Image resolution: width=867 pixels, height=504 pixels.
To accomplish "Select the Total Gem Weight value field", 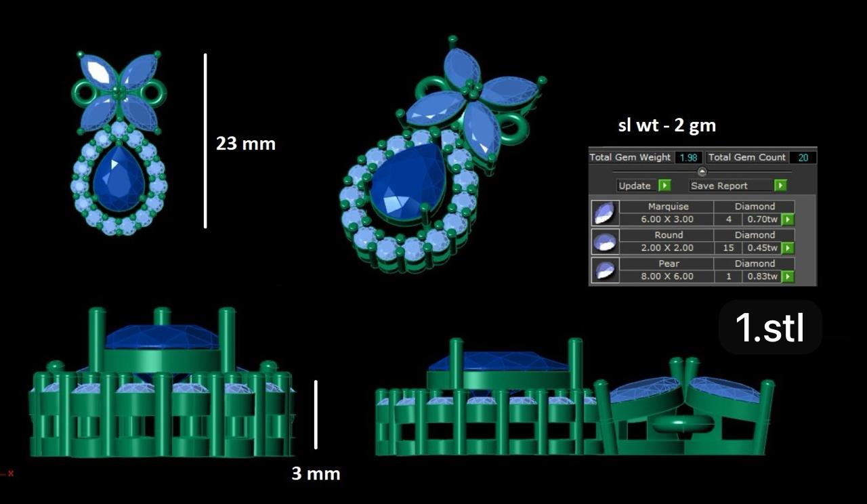I will click(x=688, y=157).
